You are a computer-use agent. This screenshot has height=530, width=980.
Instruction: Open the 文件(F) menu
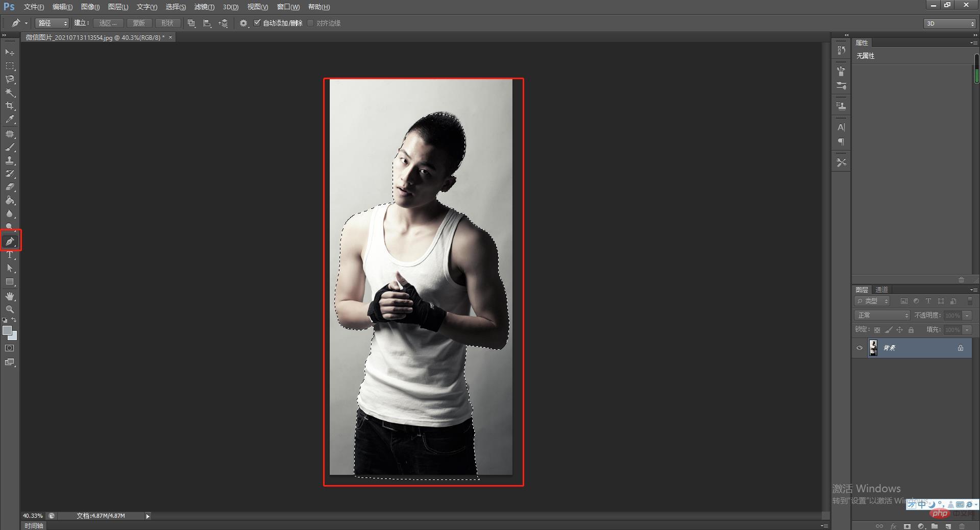34,7
